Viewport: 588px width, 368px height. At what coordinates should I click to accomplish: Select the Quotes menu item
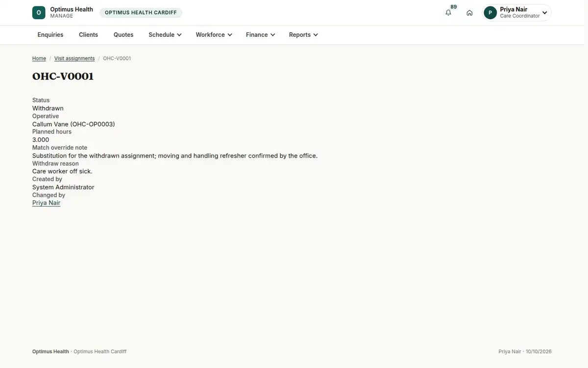pyautogui.click(x=123, y=35)
